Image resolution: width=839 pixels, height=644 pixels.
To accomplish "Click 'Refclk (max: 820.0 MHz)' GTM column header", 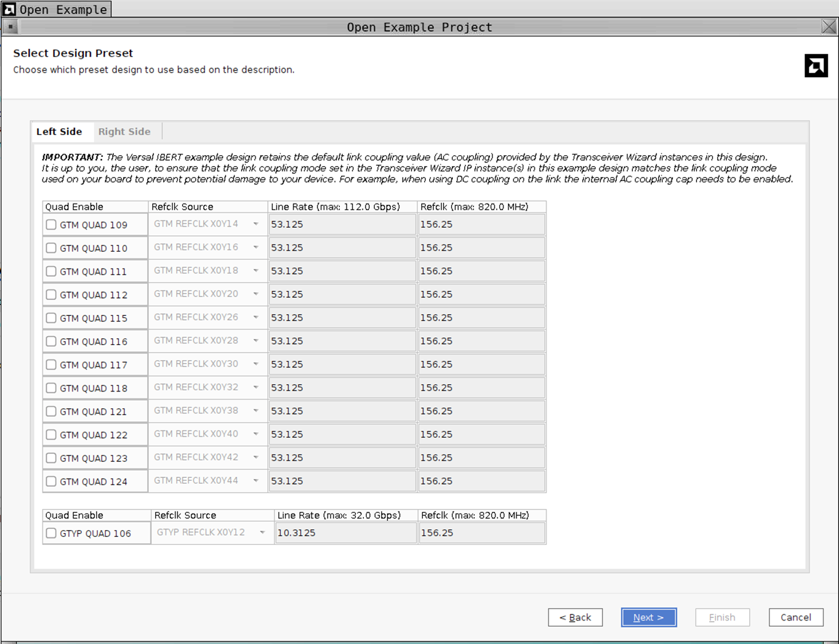I will (x=482, y=207).
